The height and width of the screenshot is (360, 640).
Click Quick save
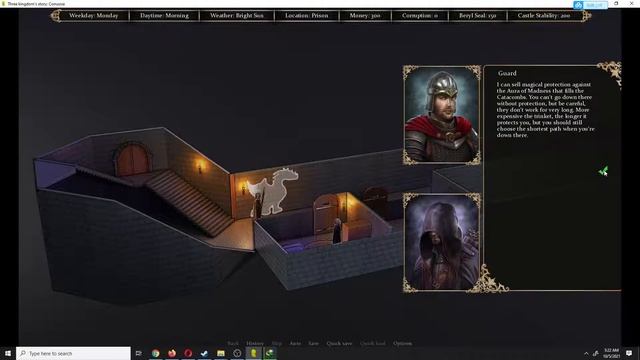point(339,343)
